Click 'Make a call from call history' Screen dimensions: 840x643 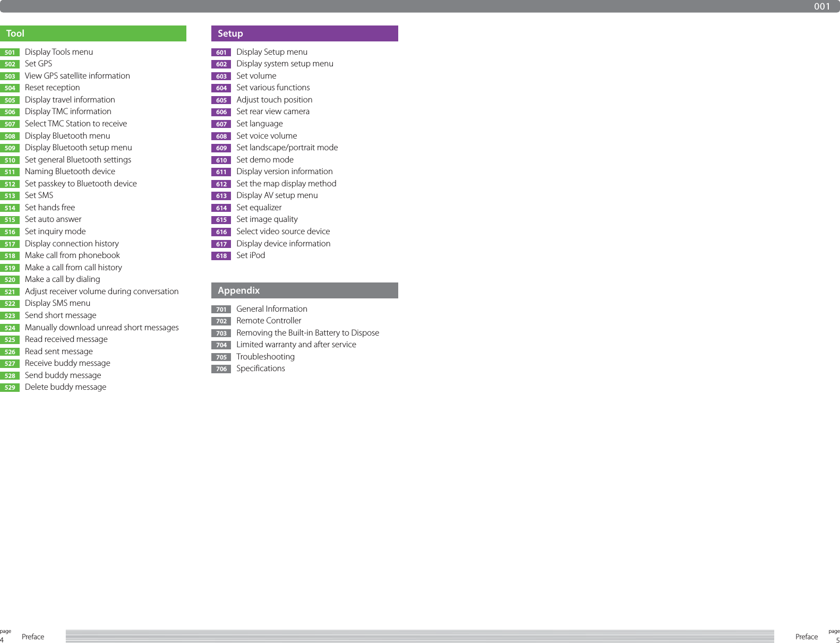[x=73, y=268]
